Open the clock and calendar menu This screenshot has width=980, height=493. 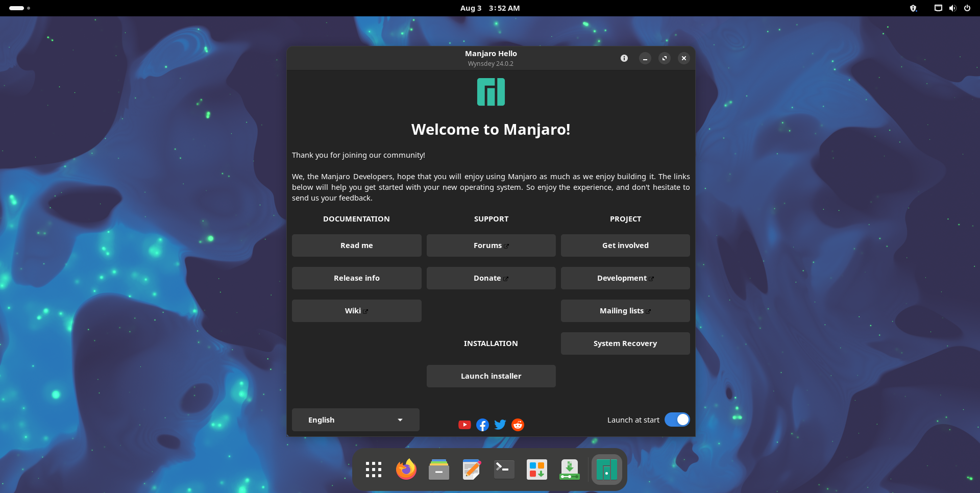point(490,8)
